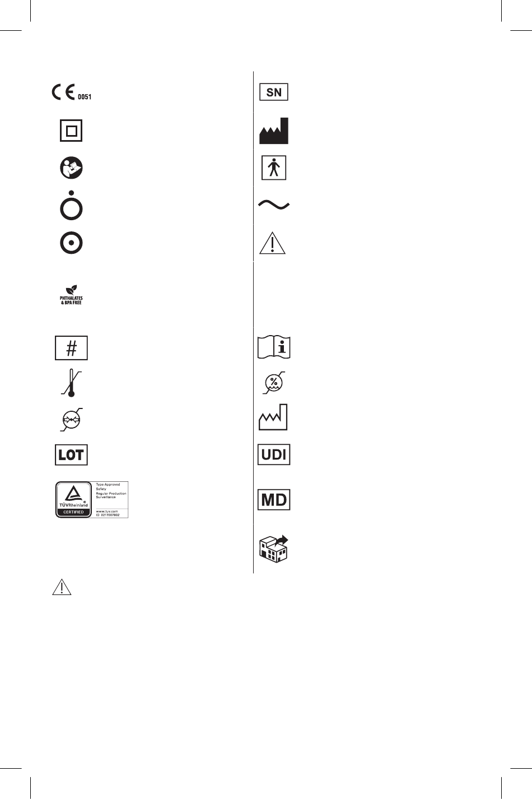Select the outlined date of manufacture icon
532x799 pixels.
[x=273, y=417]
